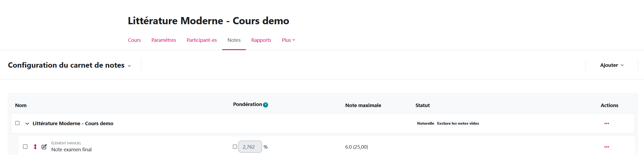Click the move icon for Note examen final
The image size is (644, 155).
pyautogui.click(x=35, y=147)
